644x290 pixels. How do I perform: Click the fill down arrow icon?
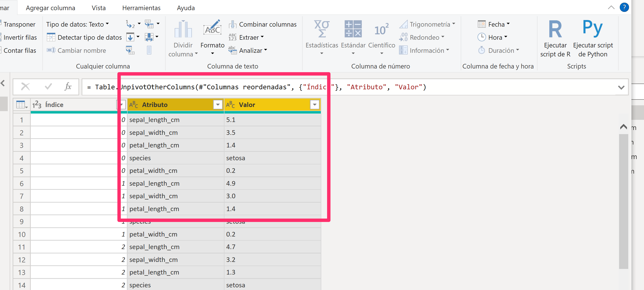pyautogui.click(x=130, y=37)
